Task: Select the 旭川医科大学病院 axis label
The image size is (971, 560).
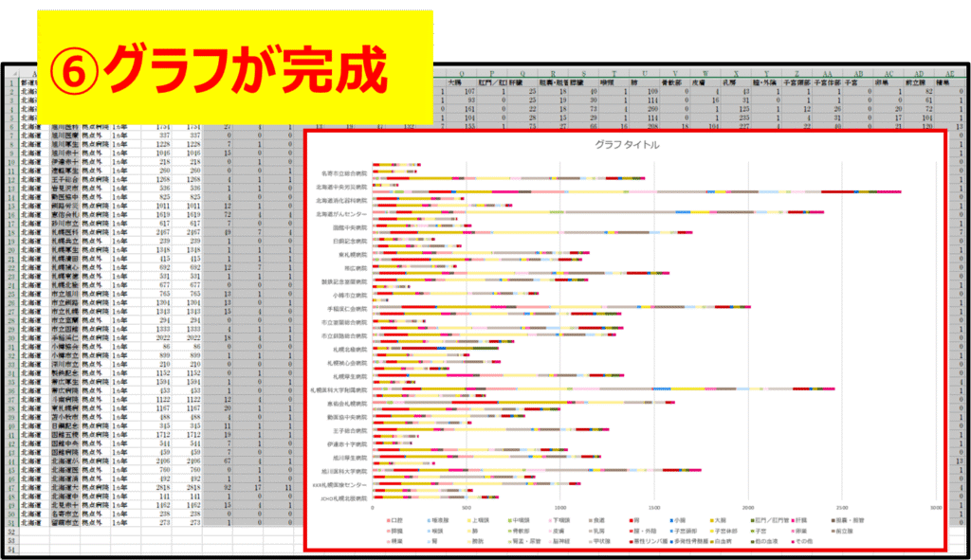Action: [x=340, y=470]
